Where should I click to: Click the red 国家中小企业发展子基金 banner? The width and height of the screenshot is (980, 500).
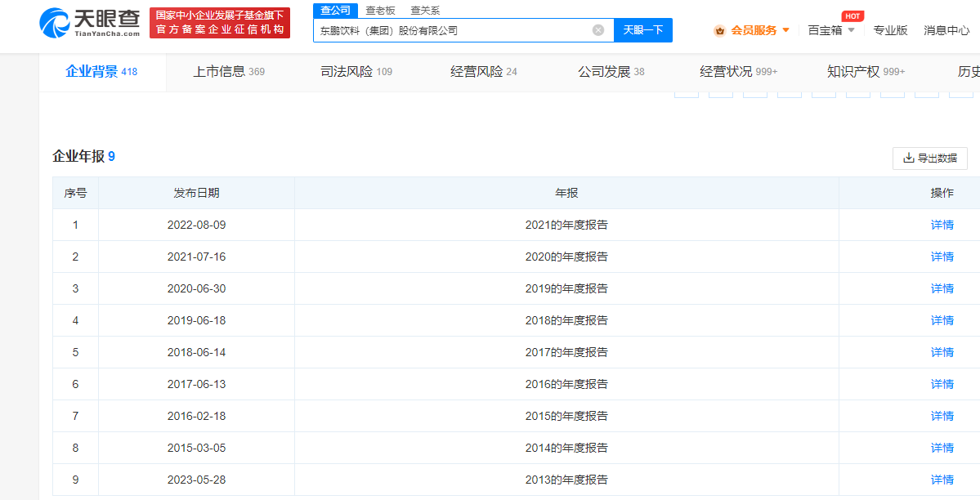pyautogui.click(x=220, y=22)
